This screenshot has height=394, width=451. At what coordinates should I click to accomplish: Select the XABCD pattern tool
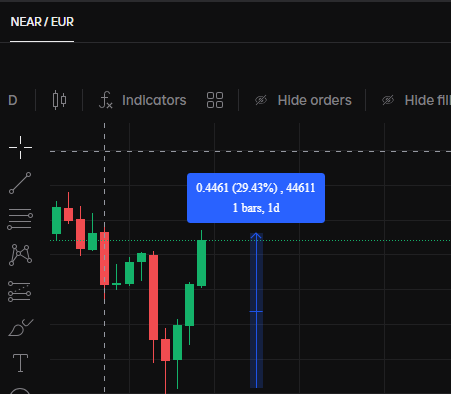[x=20, y=255]
